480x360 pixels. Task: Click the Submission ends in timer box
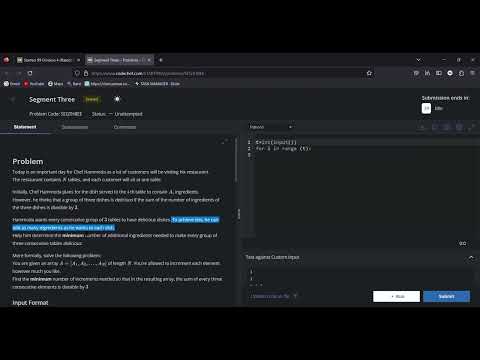(426, 108)
